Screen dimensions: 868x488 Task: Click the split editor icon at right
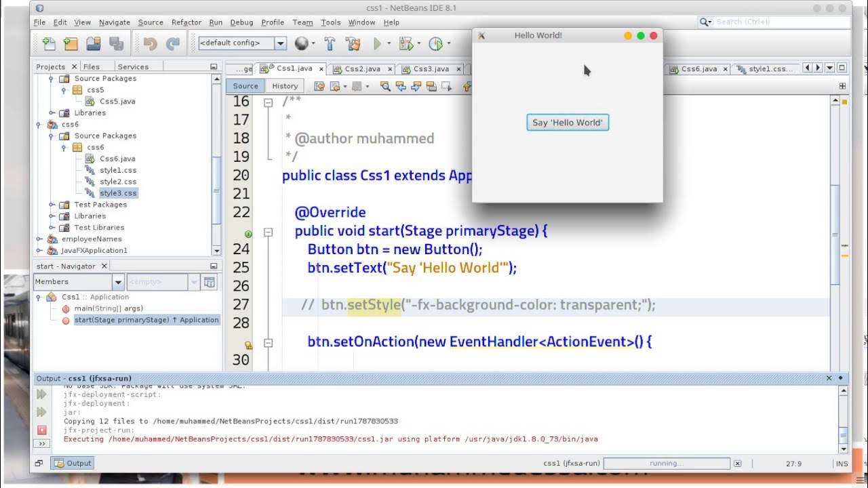tap(843, 86)
